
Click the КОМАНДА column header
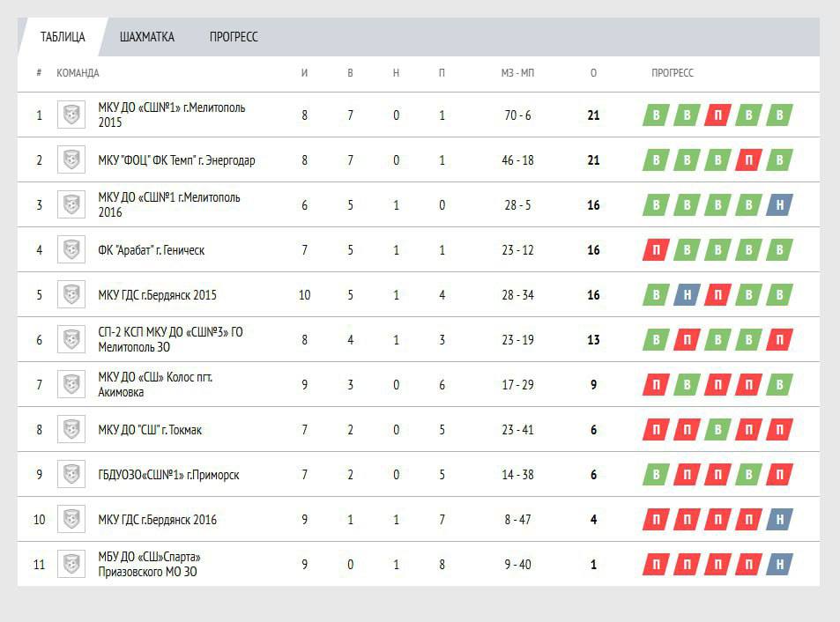click(78, 73)
